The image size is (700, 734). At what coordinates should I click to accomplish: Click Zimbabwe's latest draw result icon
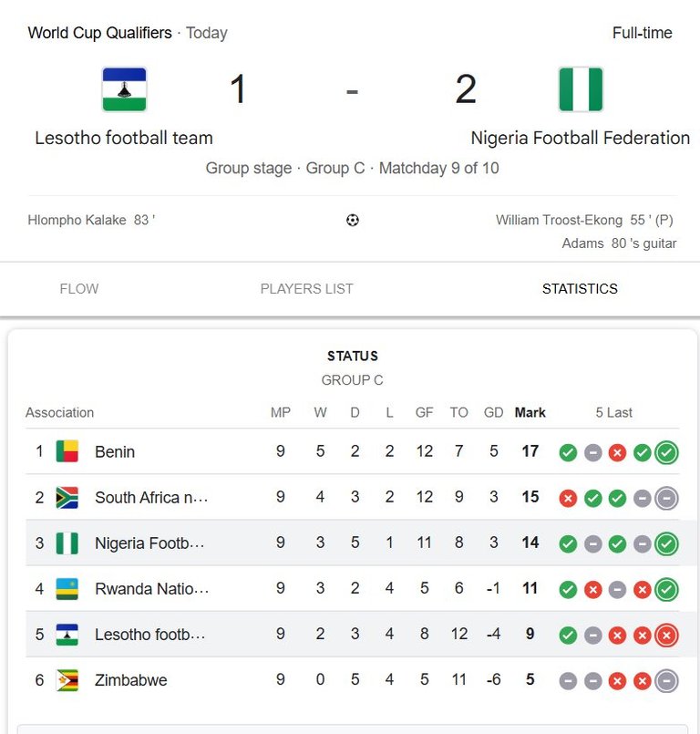tap(666, 680)
